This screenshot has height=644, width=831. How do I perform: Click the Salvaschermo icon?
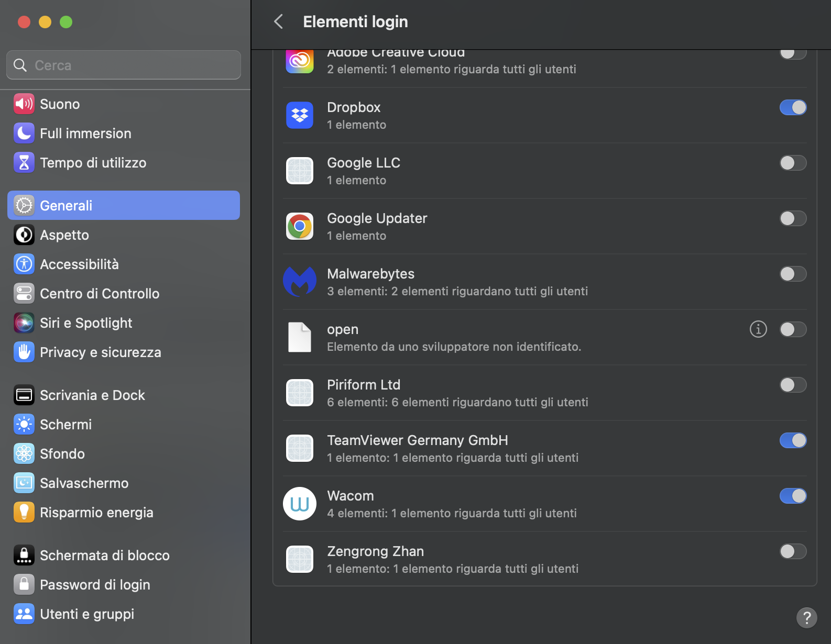coord(24,483)
